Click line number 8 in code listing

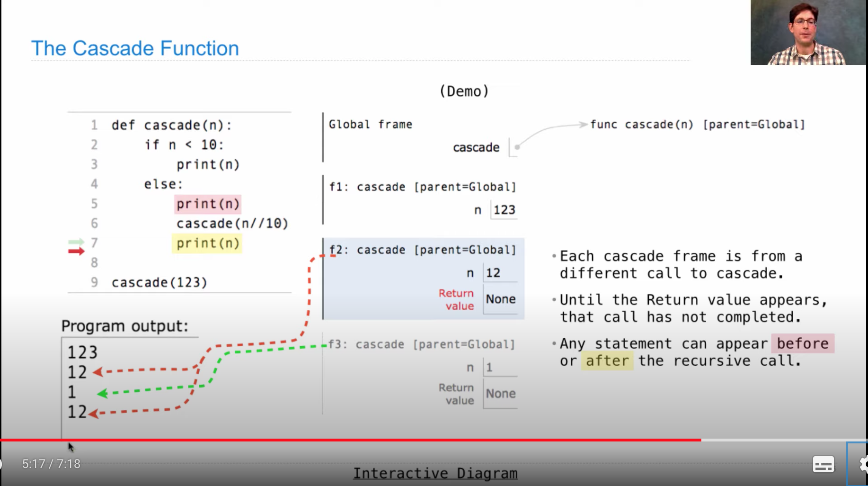click(94, 262)
